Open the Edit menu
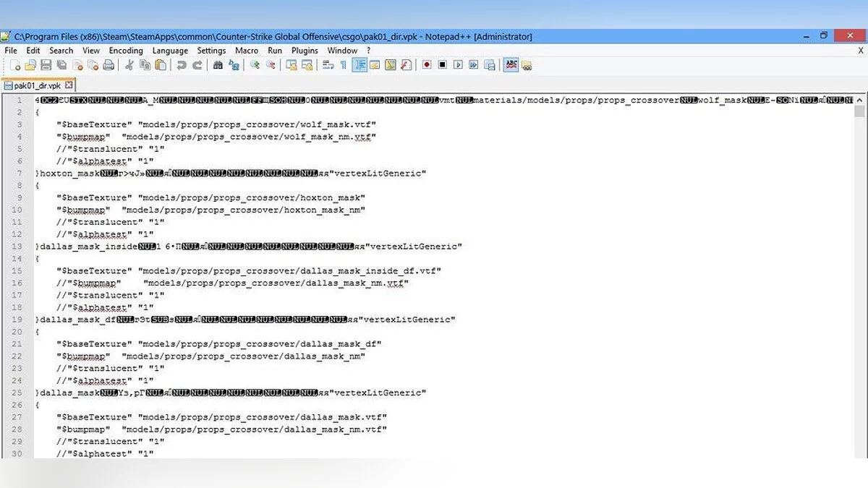 point(33,51)
